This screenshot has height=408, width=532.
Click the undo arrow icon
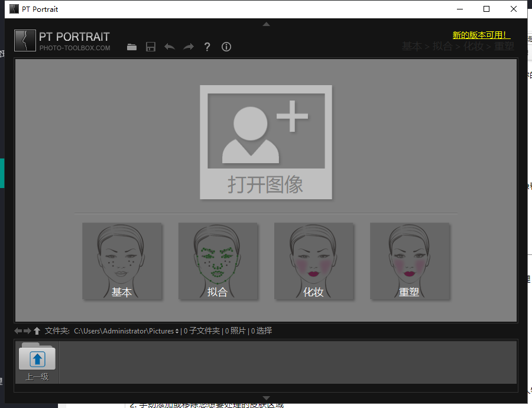click(170, 47)
